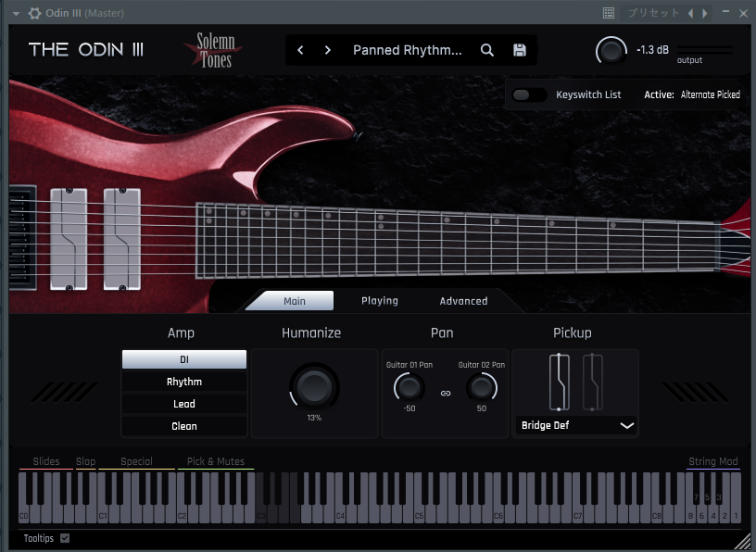Open the Bridge Def pickup dropdown

(x=576, y=425)
